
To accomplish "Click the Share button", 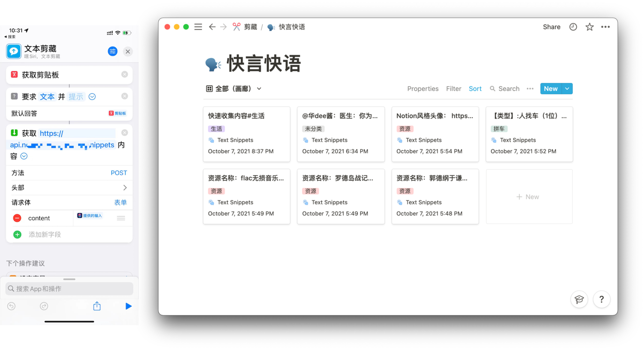I will 551,27.
